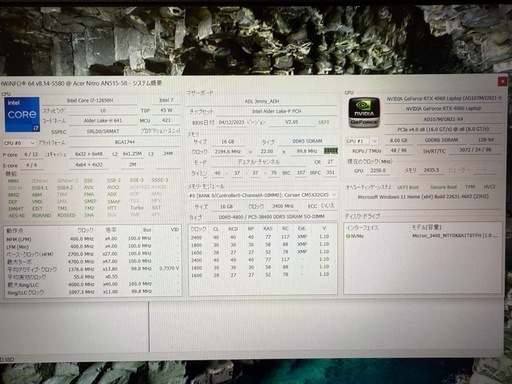Click the UEFI indicator in motherboard section
This screenshot has height=384, width=512.
click(324, 122)
